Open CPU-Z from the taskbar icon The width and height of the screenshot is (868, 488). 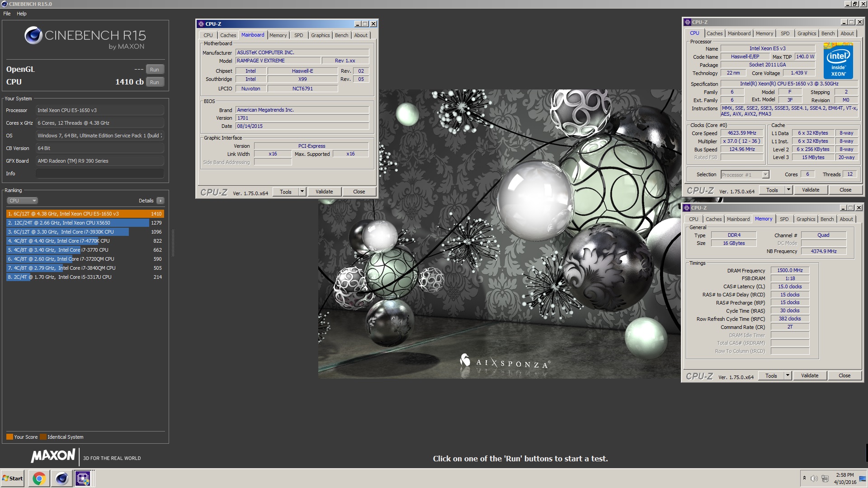point(83,479)
